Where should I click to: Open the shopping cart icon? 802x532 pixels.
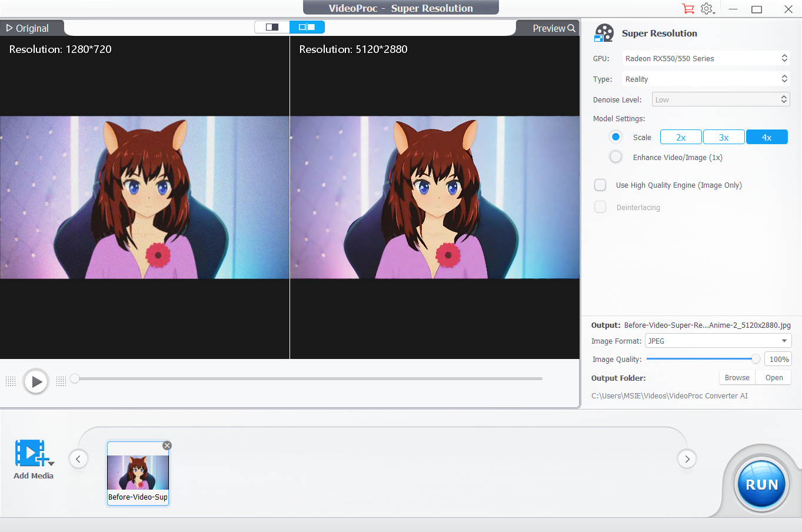coord(688,9)
